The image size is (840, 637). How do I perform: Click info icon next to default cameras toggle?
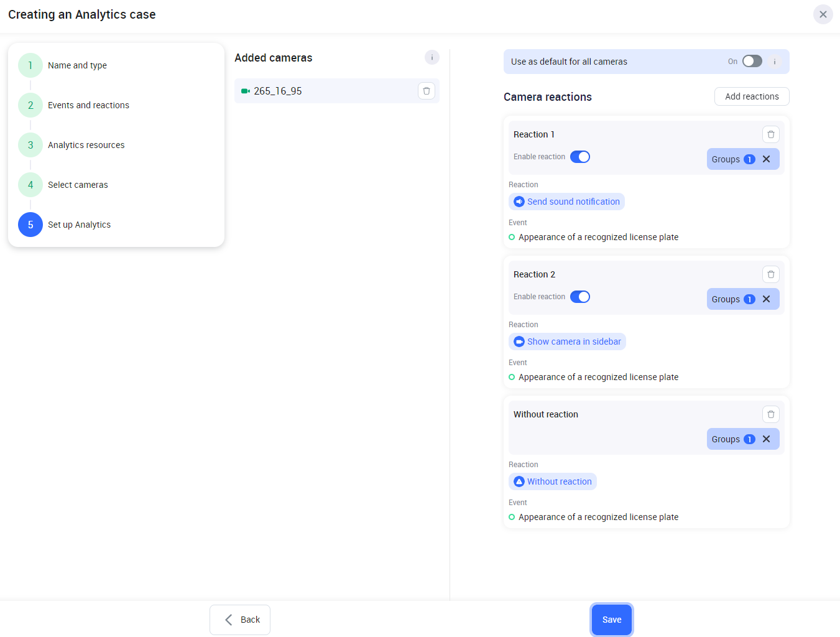click(x=775, y=62)
